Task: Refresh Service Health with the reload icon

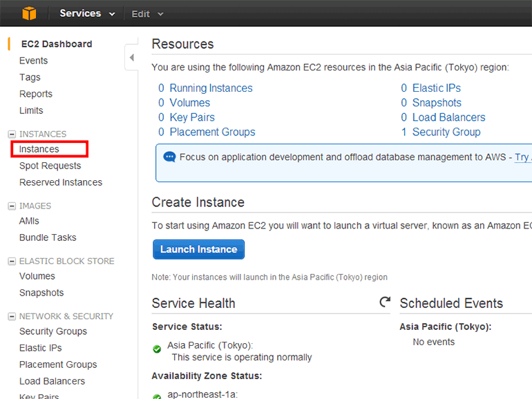Action: (x=385, y=302)
